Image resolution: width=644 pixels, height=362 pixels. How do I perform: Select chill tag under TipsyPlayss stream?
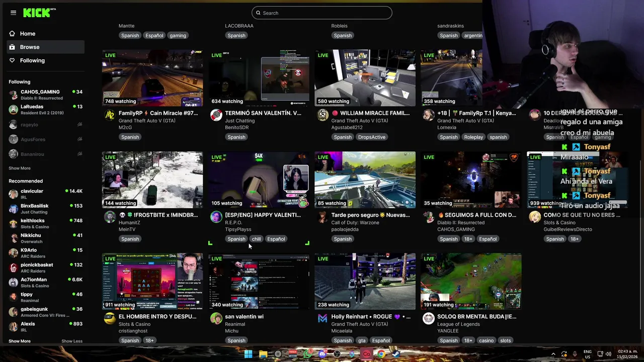pos(256,239)
